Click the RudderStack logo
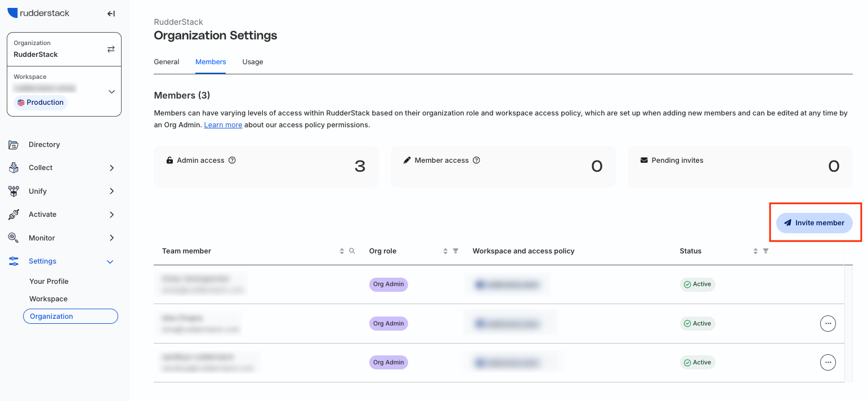 point(38,13)
